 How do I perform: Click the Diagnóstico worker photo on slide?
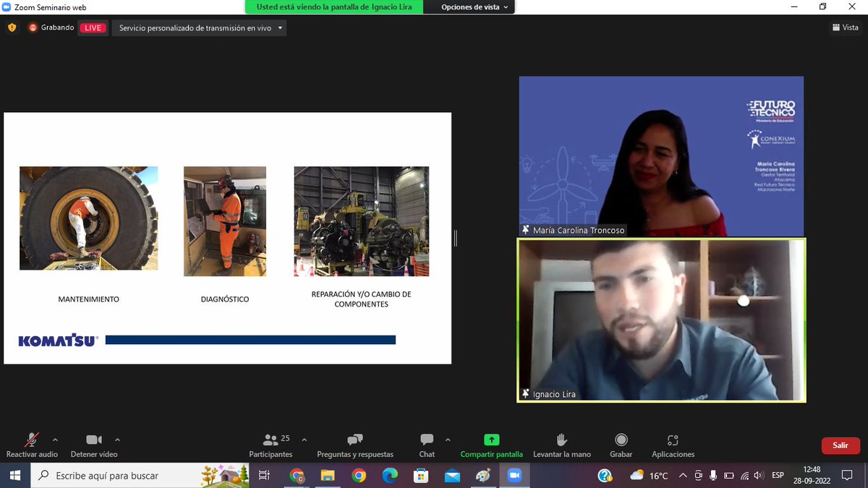point(225,221)
